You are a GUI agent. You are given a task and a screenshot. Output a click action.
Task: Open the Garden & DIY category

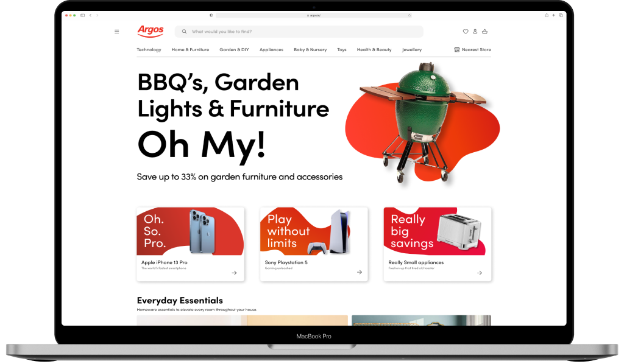tap(235, 50)
